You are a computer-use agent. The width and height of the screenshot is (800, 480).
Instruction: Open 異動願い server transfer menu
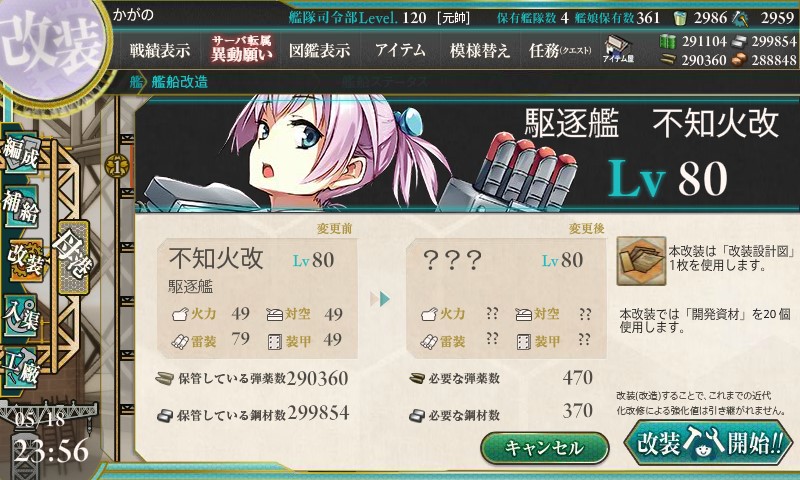(242, 49)
